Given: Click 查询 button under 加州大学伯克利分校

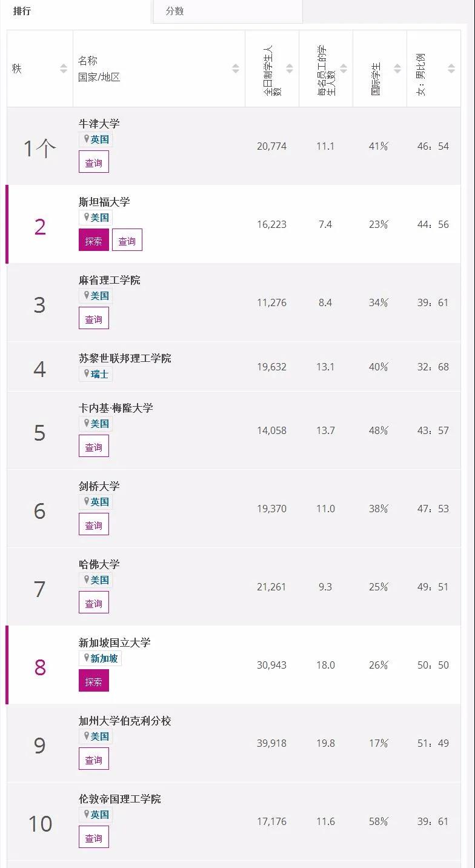Looking at the screenshot, I should point(94,759).
